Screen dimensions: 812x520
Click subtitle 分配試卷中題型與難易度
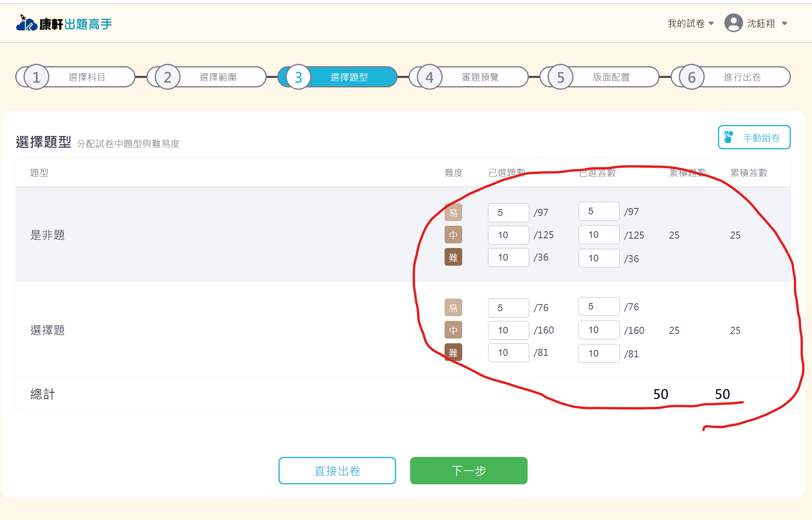[x=128, y=144]
